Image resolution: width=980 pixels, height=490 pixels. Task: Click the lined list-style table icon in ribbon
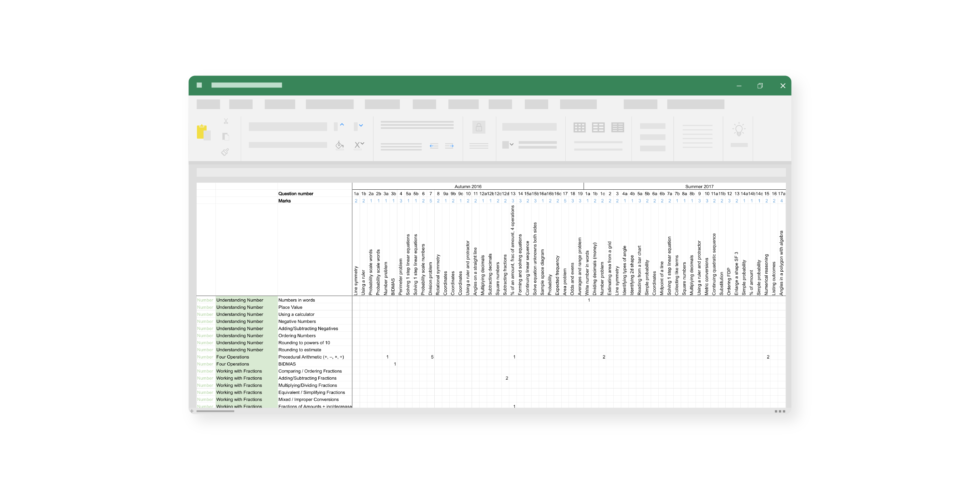tap(617, 128)
